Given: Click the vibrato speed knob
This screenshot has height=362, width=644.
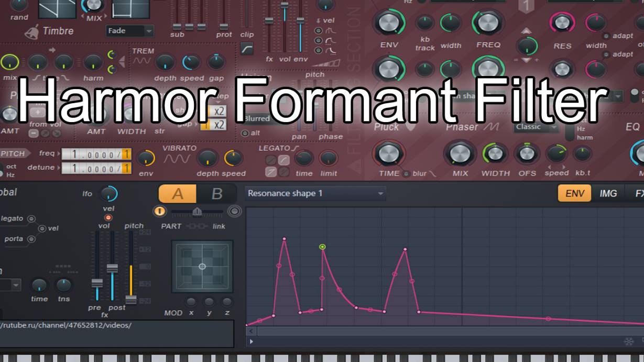Looking at the screenshot, I should (x=233, y=158).
